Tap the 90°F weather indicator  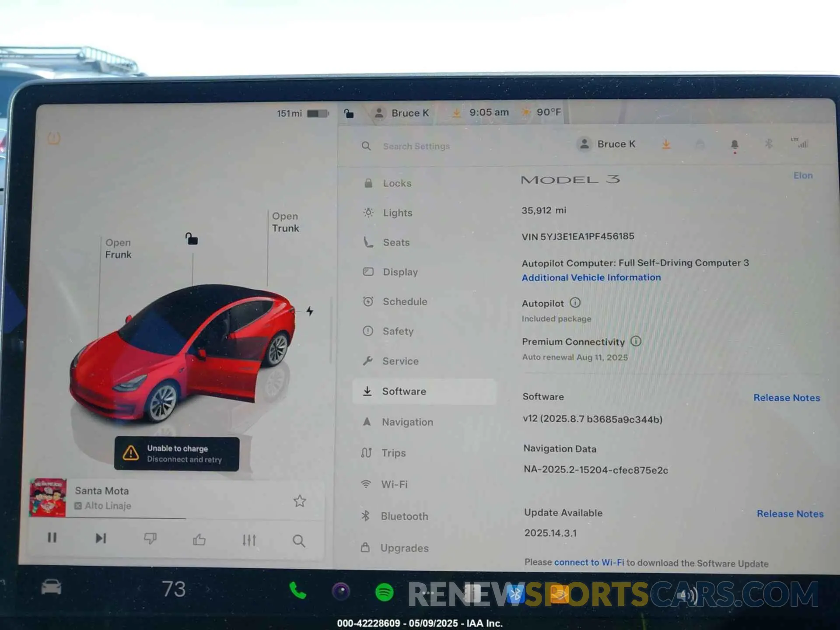(541, 112)
